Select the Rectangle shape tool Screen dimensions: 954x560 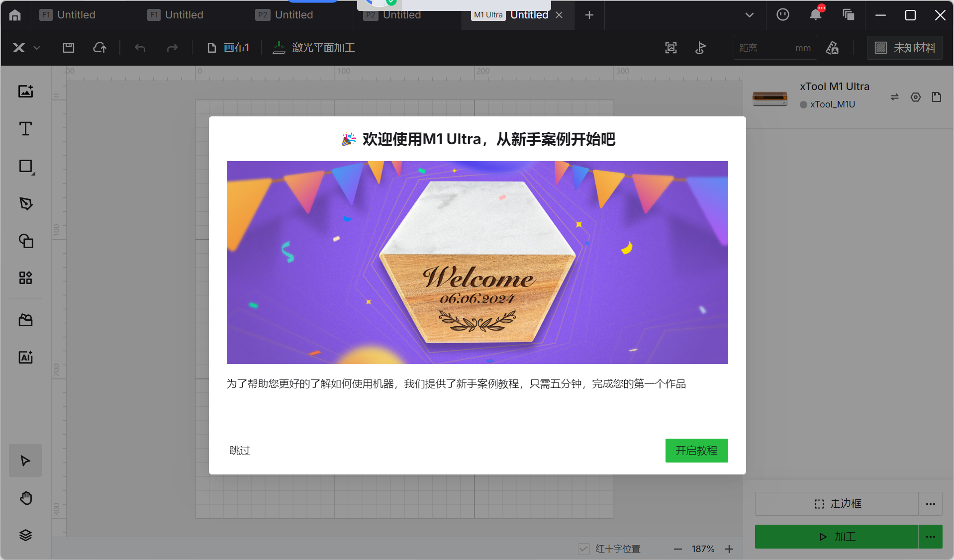click(x=25, y=166)
